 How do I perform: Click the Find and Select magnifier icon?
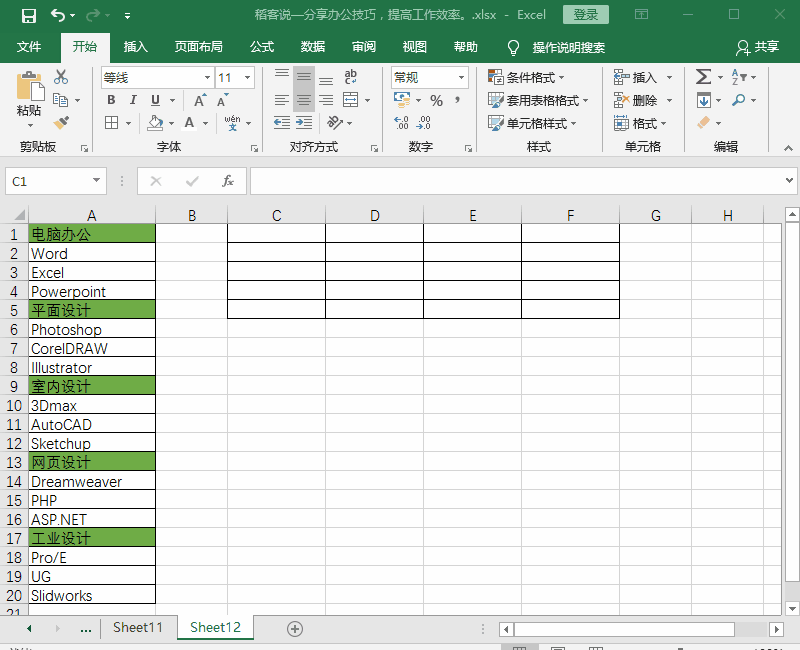(x=738, y=100)
